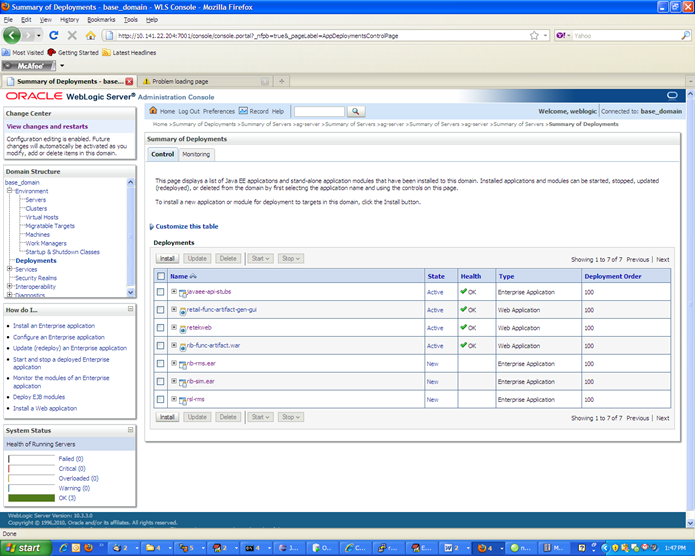
Task: Click the Firefox taskbar group button
Action: (x=488, y=548)
